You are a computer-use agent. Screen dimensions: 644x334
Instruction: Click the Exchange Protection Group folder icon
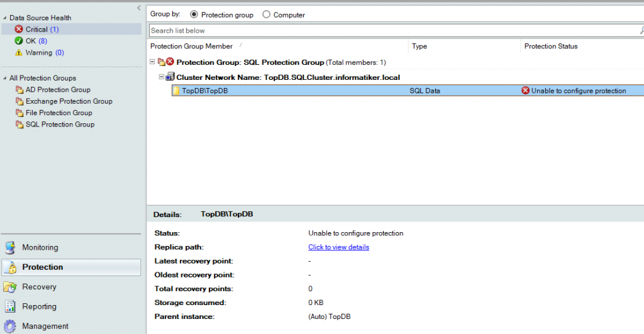(19, 101)
